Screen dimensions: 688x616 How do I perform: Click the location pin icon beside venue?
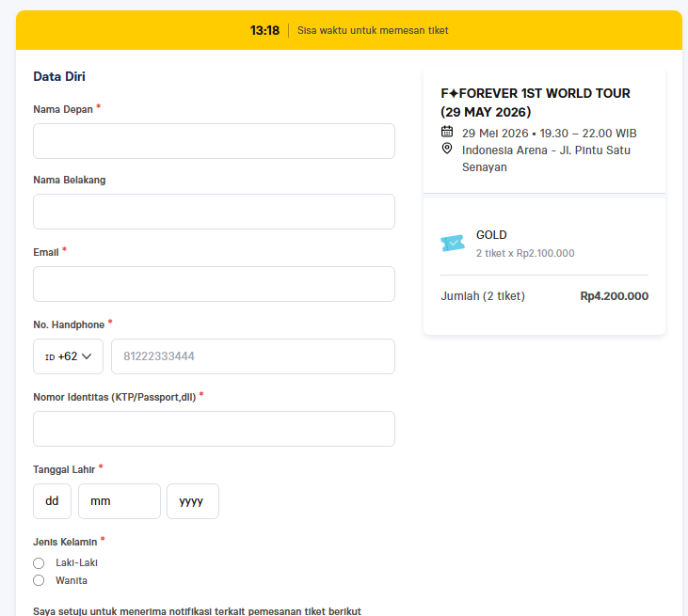tap(447, 149)
